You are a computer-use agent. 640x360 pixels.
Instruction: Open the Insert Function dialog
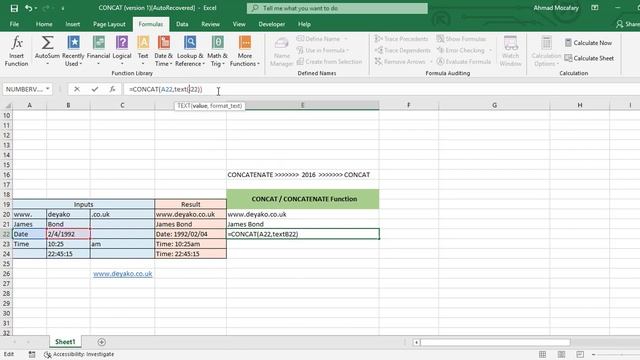point(16,51)
